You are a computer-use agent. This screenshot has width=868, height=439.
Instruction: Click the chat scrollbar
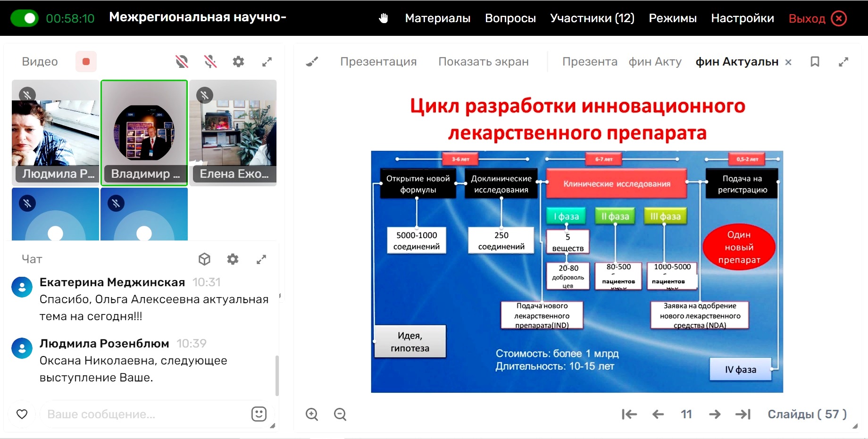point(277,375)
